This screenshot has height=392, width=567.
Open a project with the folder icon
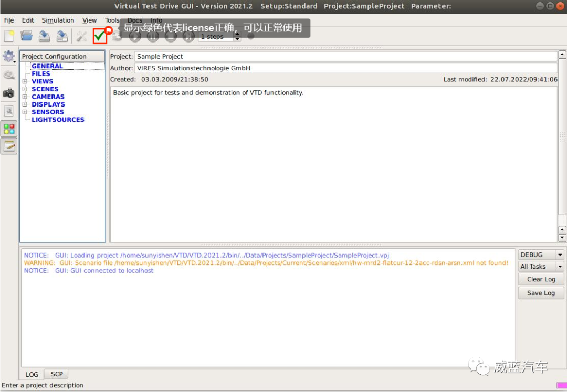pyautogui.click(x=26, y=36)
